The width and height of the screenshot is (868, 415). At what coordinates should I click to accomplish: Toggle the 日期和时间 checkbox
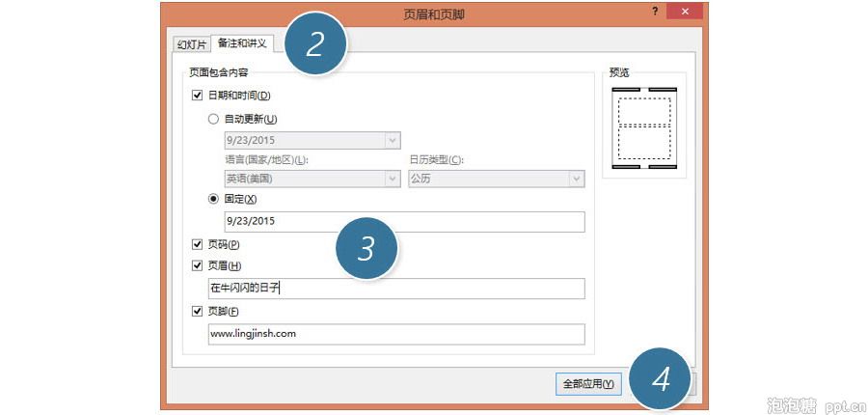click(x=197, y=96)
